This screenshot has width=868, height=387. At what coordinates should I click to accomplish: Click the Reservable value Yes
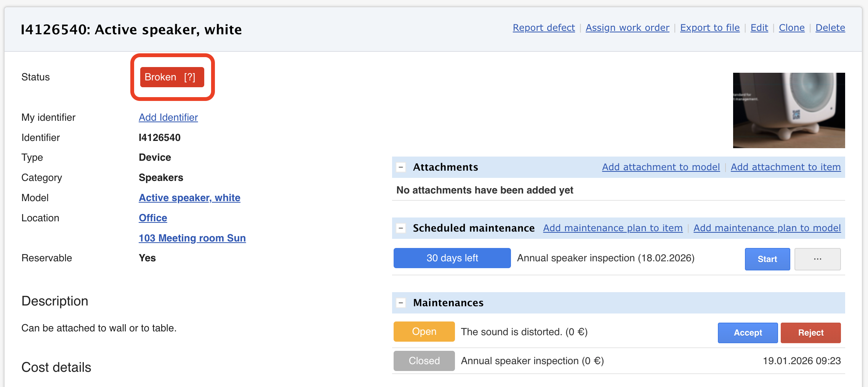(x=147, y=258)
